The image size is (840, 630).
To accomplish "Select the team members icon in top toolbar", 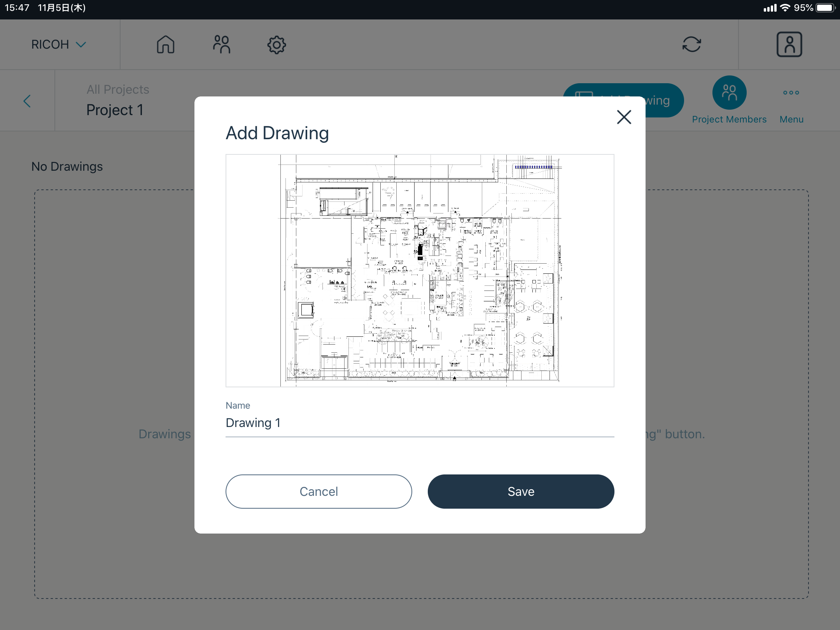I will click(x=221, y=44).
